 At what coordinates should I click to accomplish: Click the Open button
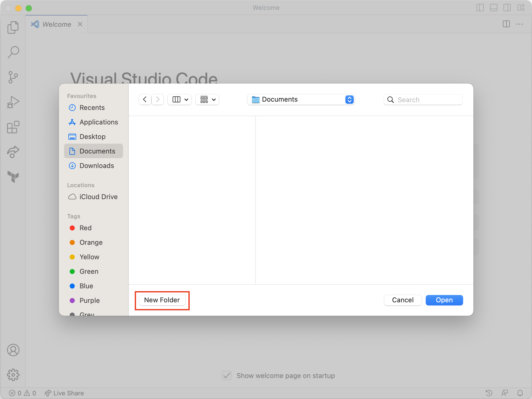pyautogui.click(x=444, y=300)
